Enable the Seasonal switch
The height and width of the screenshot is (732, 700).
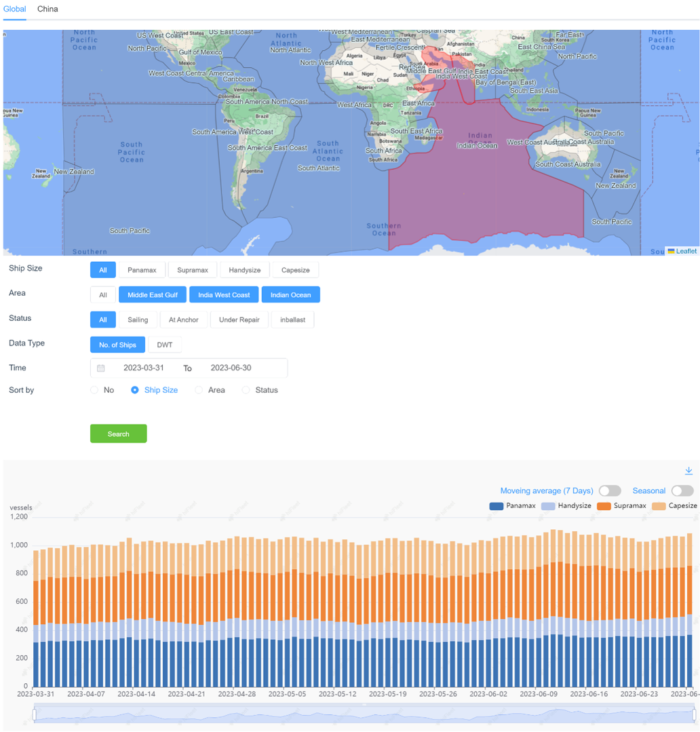click(682, 490)
